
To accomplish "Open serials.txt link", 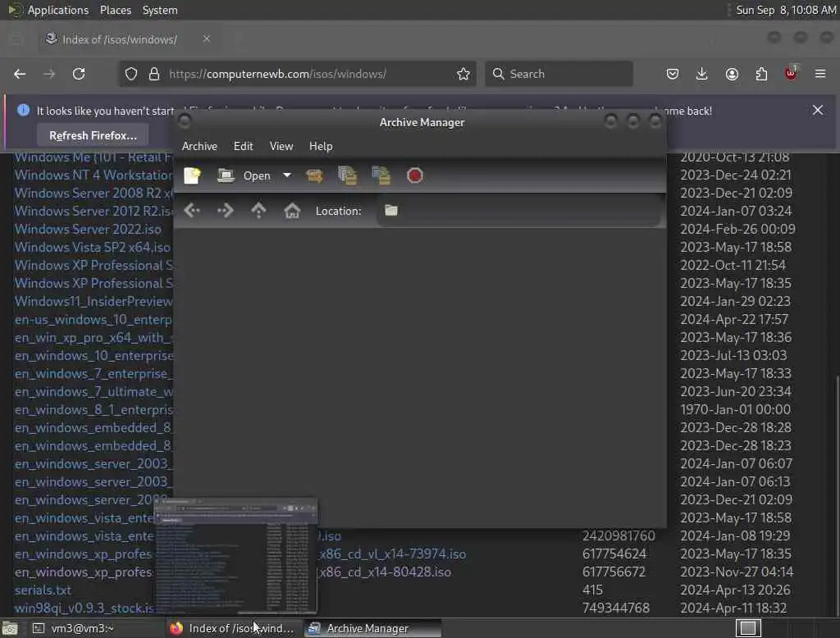I will tap(43, 590).
